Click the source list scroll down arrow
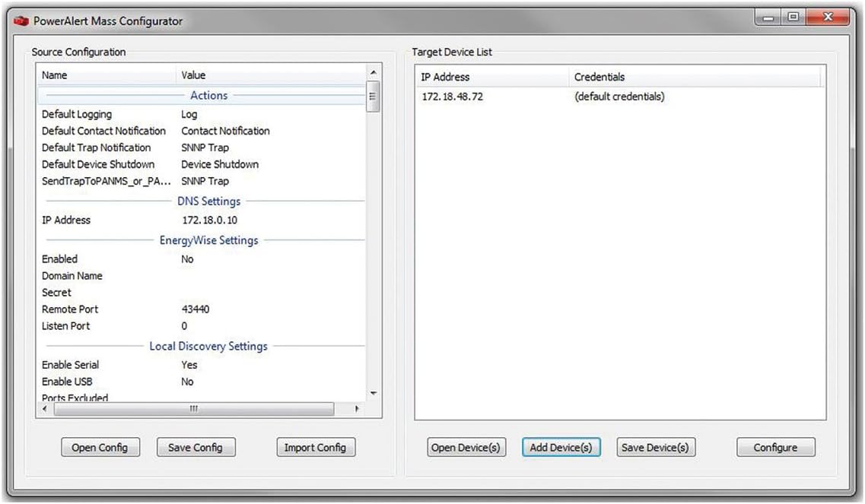Screen dimensions: 865x504 click(374, 393)
